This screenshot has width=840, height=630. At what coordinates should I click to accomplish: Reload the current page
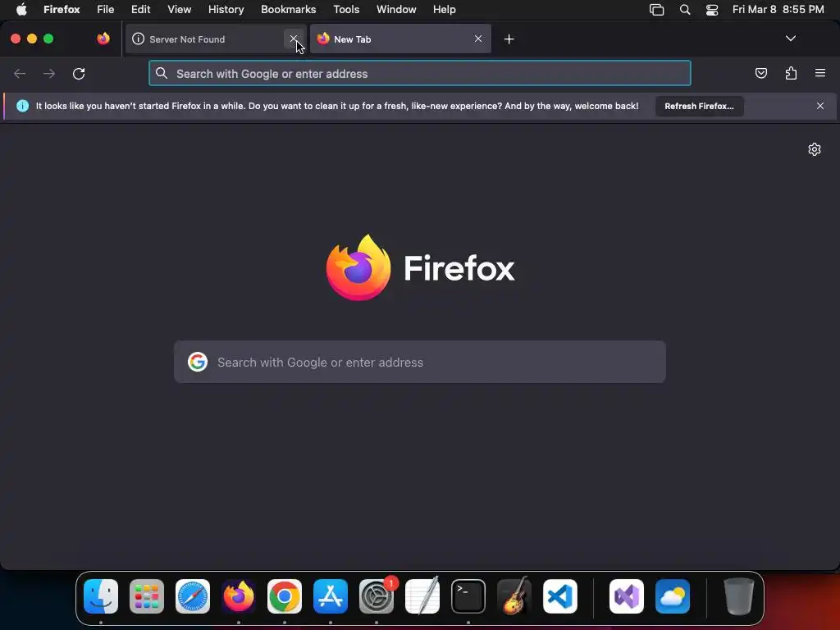click(79, 73)
